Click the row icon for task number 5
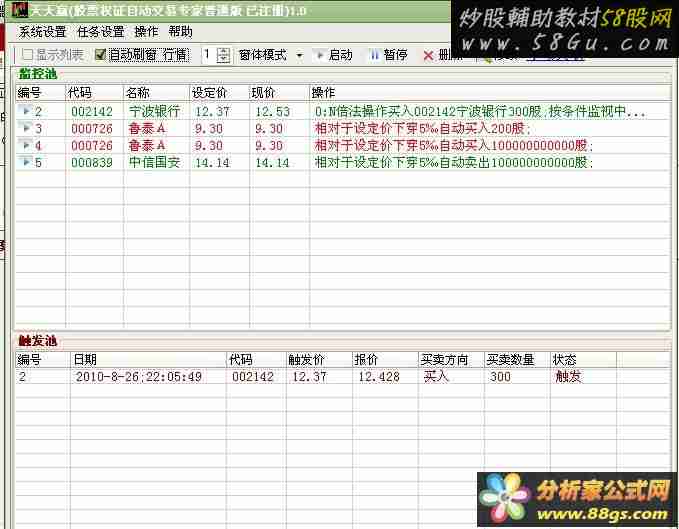Screen dimensions: 679x529 (26, 162)
